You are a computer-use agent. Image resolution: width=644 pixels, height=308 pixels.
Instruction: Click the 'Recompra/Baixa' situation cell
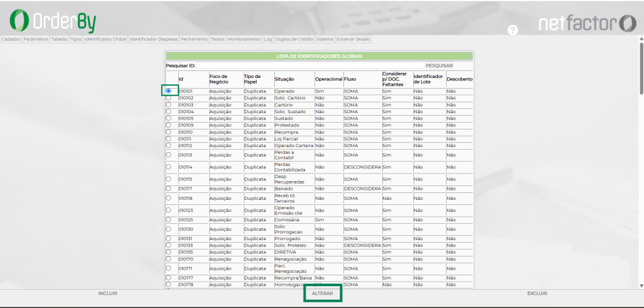click(293, 278)
